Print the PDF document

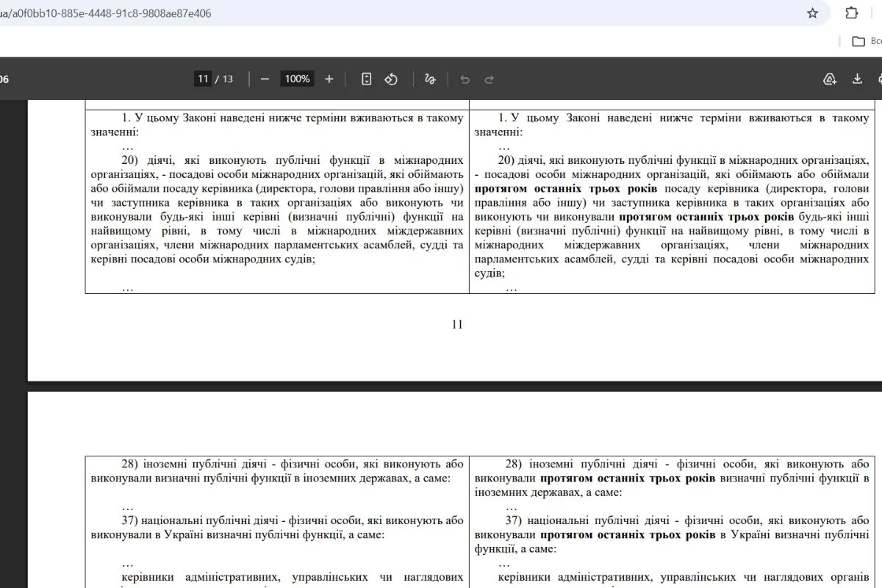coord(880,79)
